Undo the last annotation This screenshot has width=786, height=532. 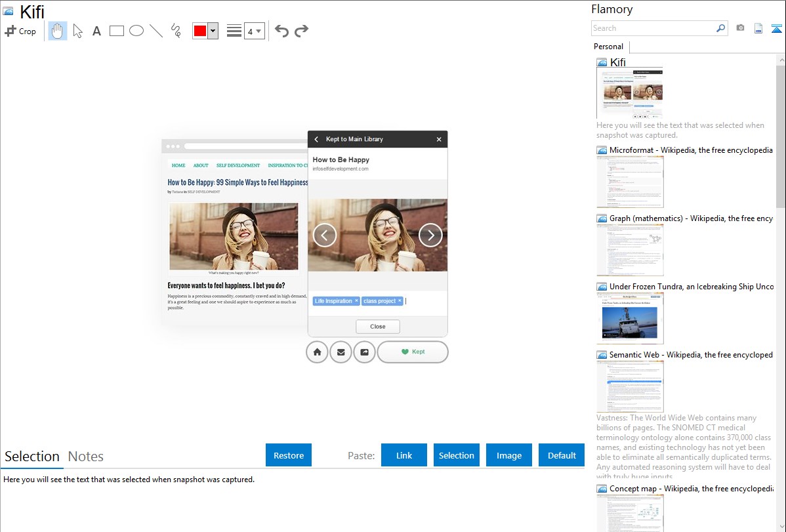pos(281,31)
